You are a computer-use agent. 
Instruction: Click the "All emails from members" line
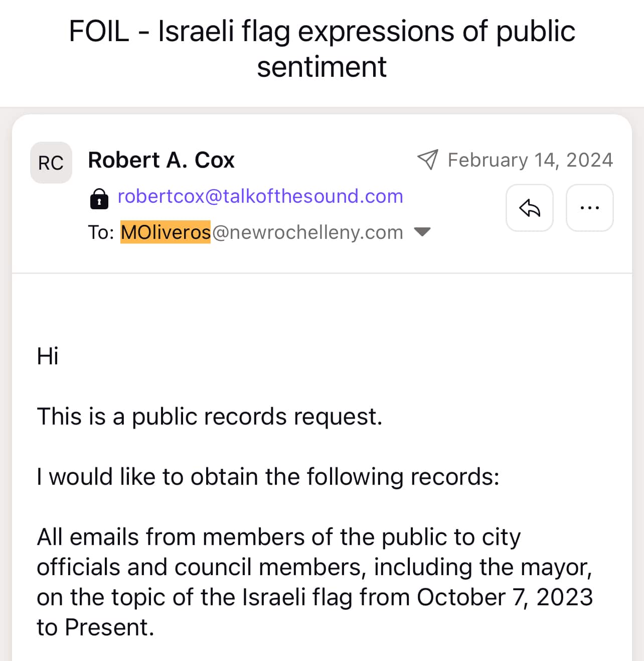[278, 537]
